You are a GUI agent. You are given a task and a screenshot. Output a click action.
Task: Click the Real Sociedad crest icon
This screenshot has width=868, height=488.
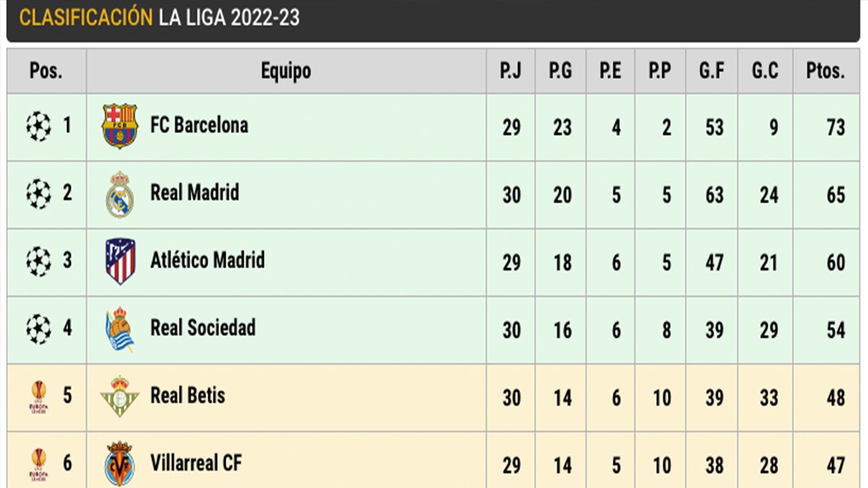pos(119,329)
